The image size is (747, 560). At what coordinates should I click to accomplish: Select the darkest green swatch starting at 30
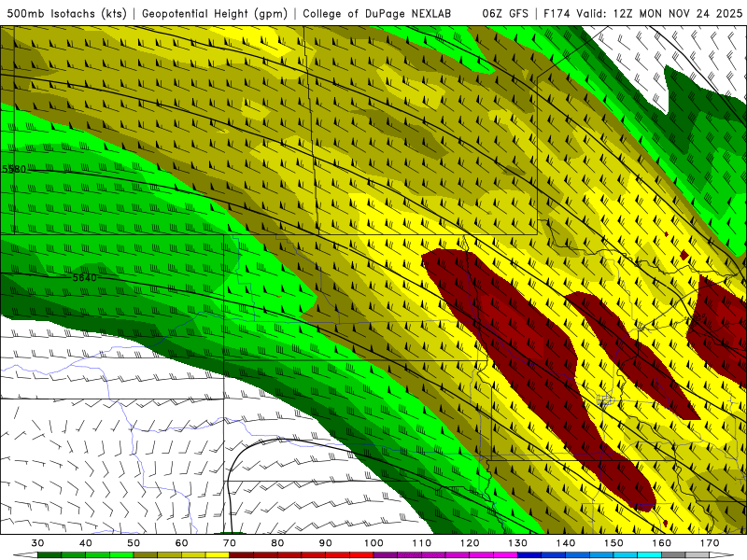tap(49, 555)
